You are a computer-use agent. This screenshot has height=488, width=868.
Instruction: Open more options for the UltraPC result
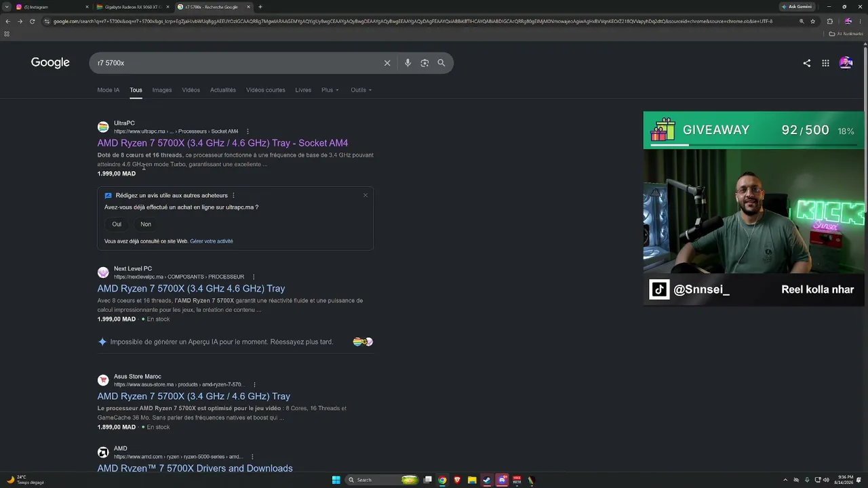coord(248,131)
